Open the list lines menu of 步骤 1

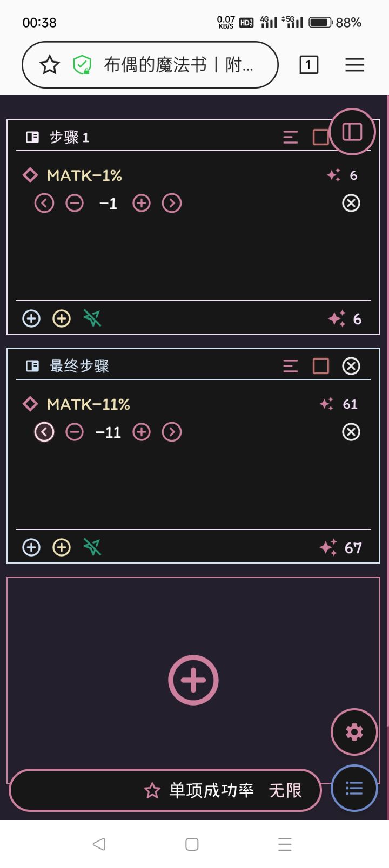tap(291, 137)
